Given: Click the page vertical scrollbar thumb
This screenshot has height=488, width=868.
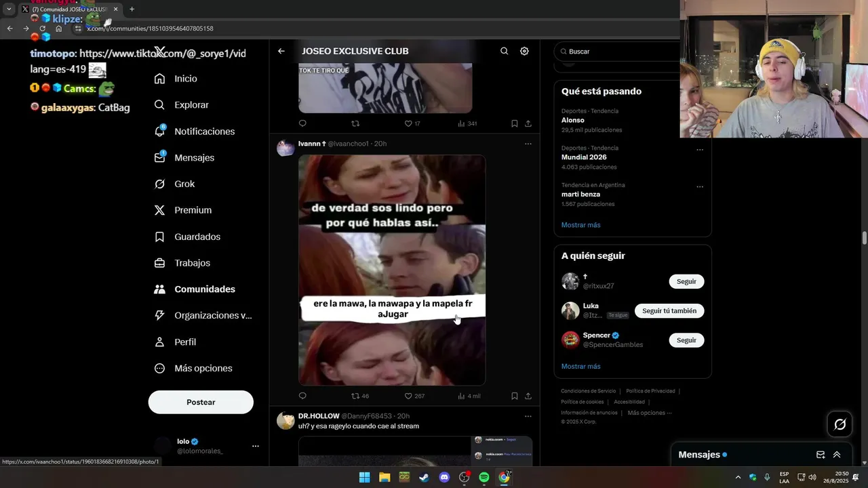Looking at the screenshot, I should (865, 239).
